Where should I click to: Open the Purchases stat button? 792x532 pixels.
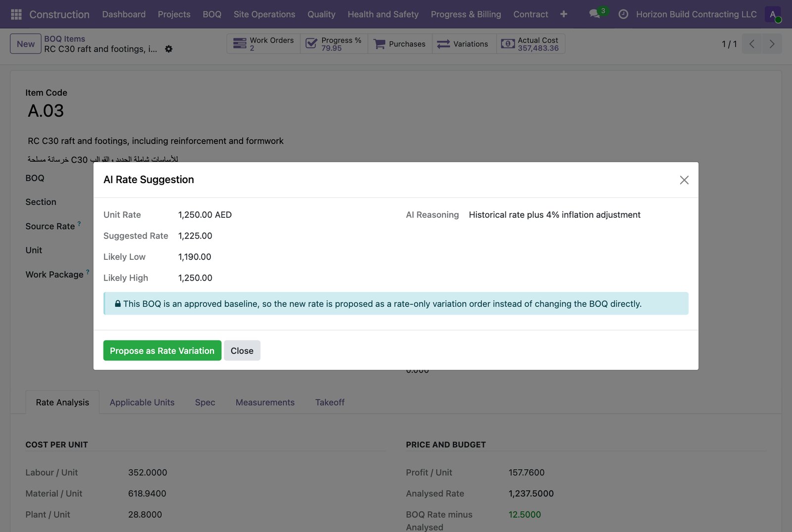(x=400, y=44)
